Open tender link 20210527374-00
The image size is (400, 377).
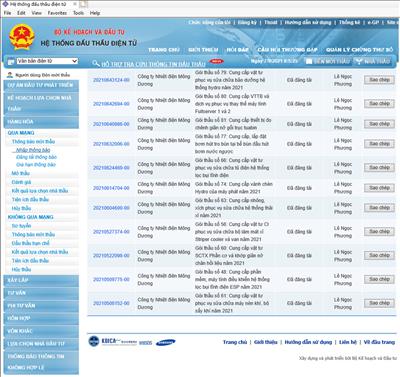[x=111, y=232]
